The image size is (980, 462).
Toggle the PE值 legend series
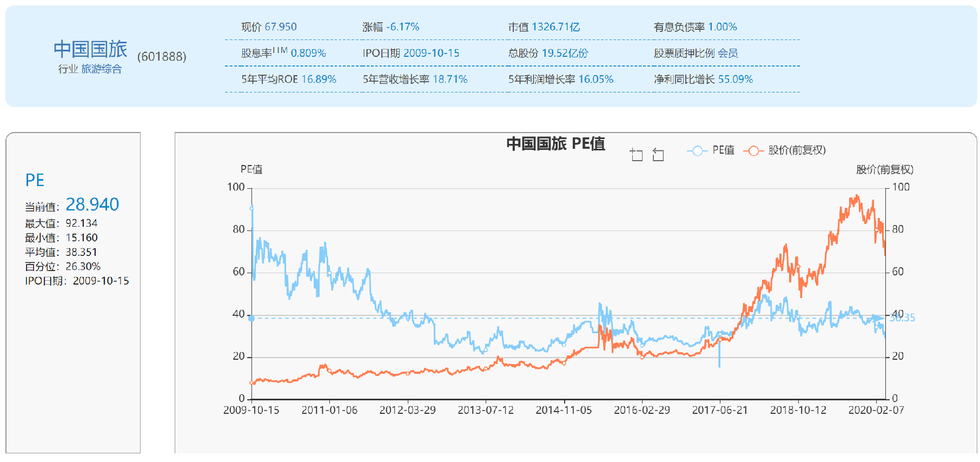[x=711, y=150]
